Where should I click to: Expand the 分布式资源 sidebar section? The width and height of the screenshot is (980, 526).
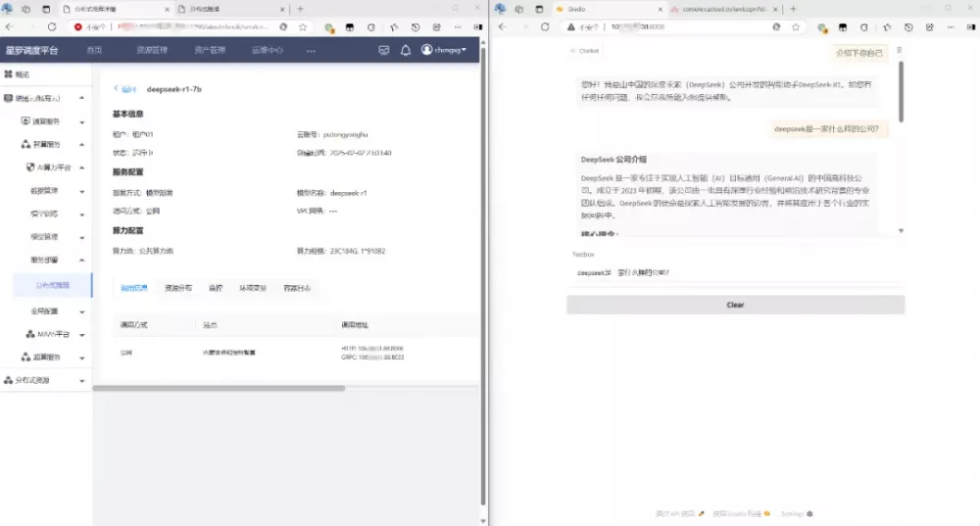(x=82, y=380)
